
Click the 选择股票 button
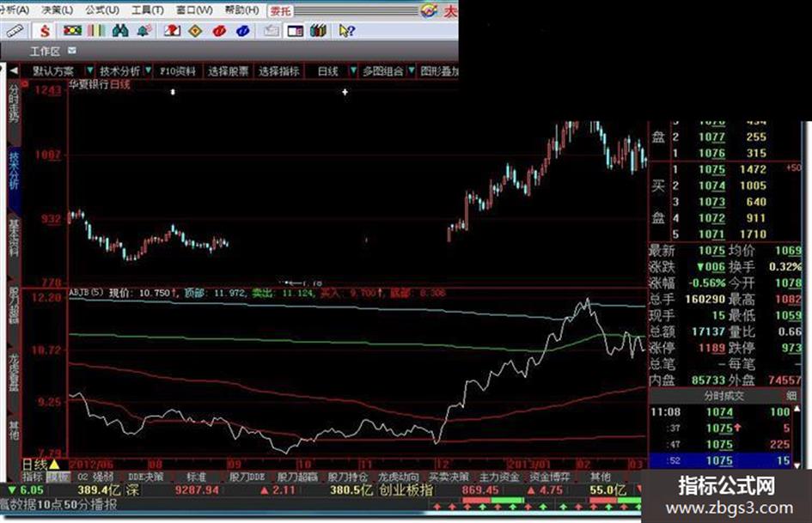click(228, 71)
